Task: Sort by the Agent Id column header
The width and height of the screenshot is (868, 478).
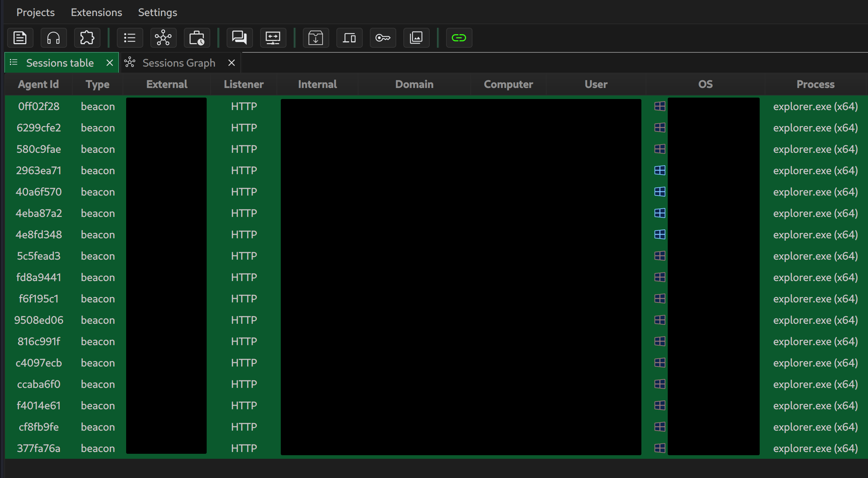Action: pyautogui.click(x=38, y=84)
